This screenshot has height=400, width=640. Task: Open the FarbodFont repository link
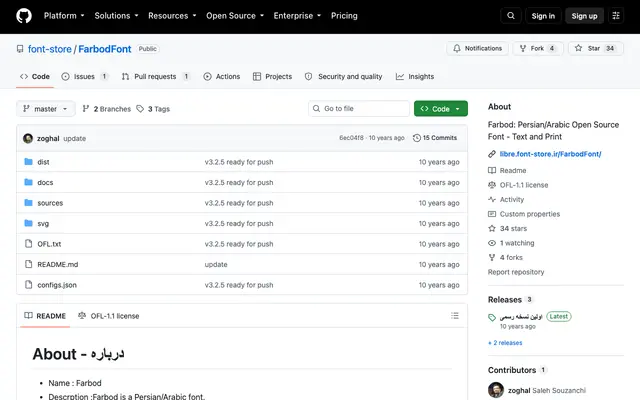104,49
